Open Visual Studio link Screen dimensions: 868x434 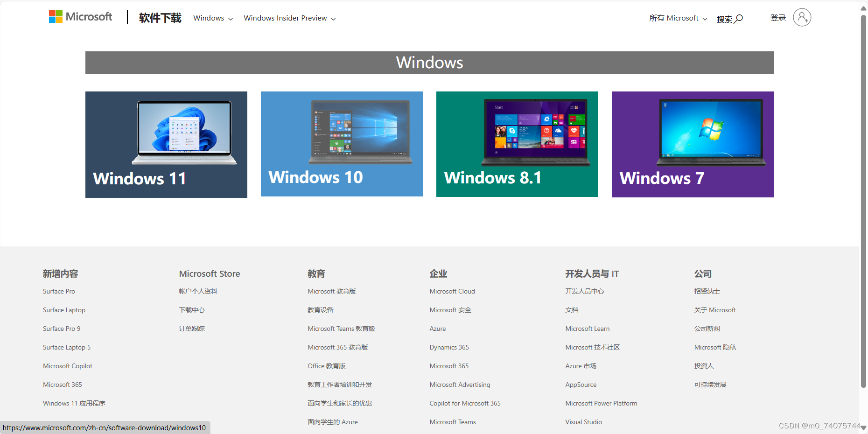584,422
